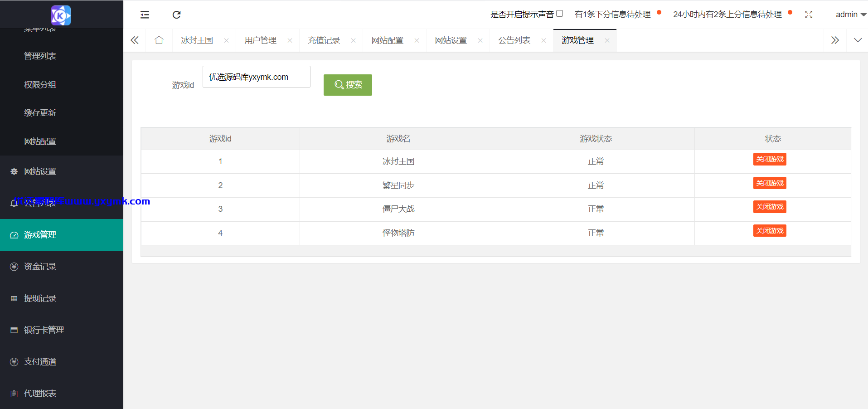
Task: Switch to the 公告列表 tab
Action: pyautogui.click(x=514, y=40)
